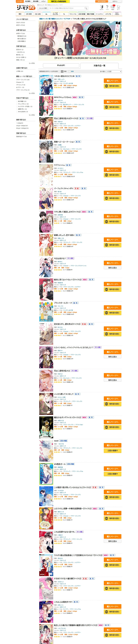This screenshot has height=644, width=138.
Task: Click 購入ページへ for つれない彼女のひとりじめ
Action: (x=112, y=81)
